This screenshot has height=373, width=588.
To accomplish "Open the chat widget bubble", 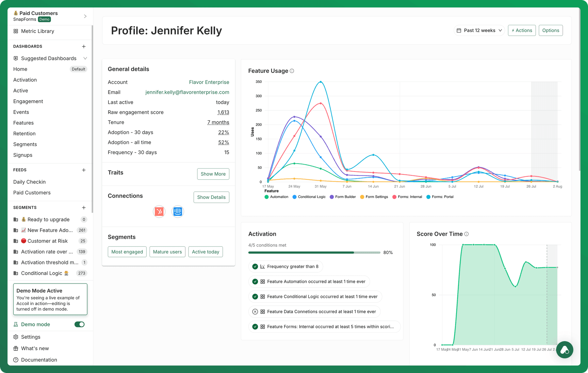I will pos(564,350).
